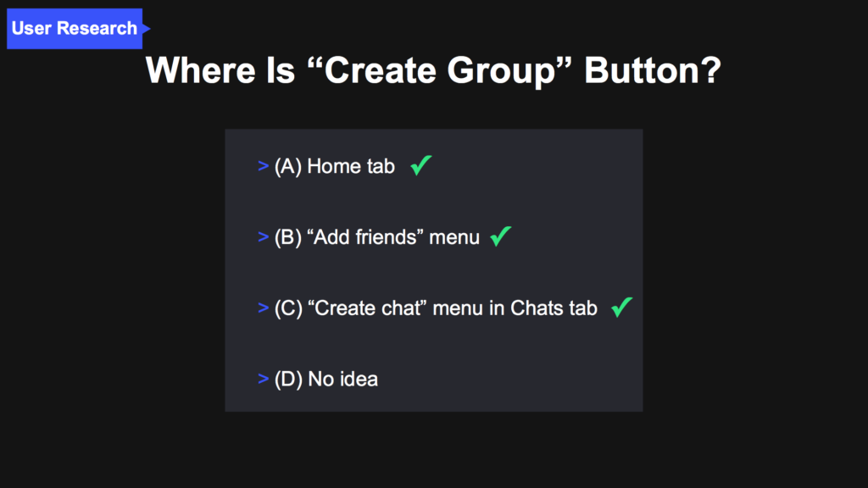Click the green checkmark after "Add friends" menu

tap(500, 236)
